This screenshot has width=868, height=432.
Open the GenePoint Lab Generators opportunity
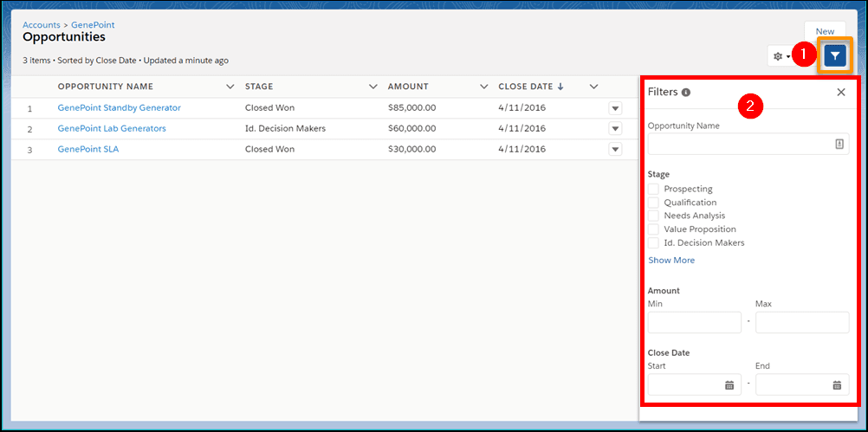click(112, 128)
